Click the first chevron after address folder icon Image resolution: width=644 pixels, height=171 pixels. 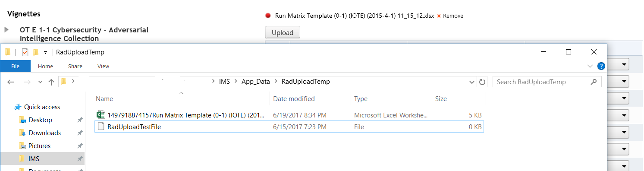[x=73, y=82]
